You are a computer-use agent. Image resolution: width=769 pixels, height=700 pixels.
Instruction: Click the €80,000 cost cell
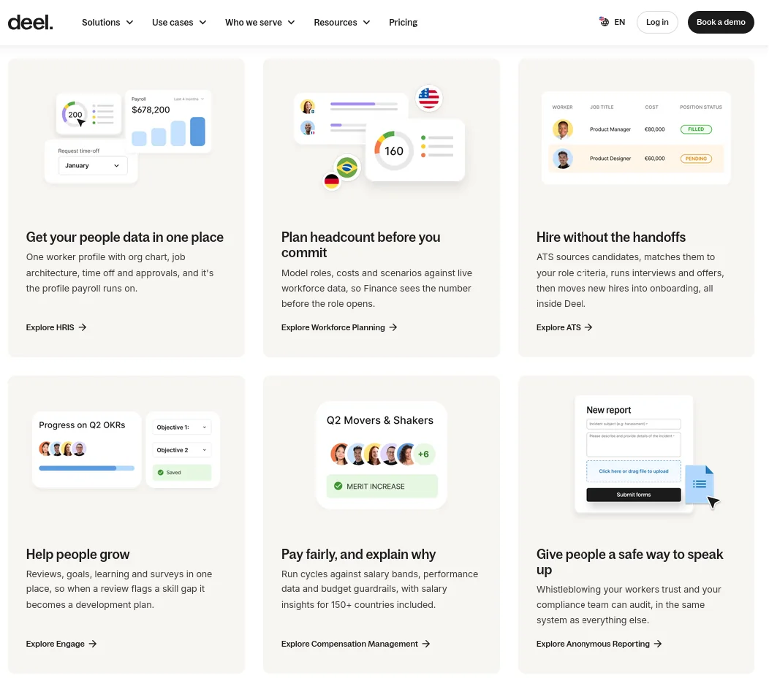point(654,129)
